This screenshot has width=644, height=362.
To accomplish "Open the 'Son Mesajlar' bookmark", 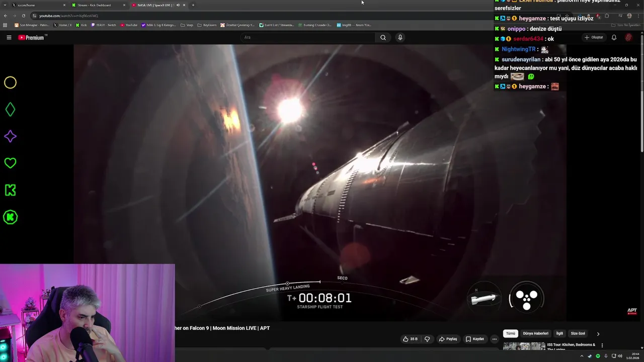I will [32, 25].
